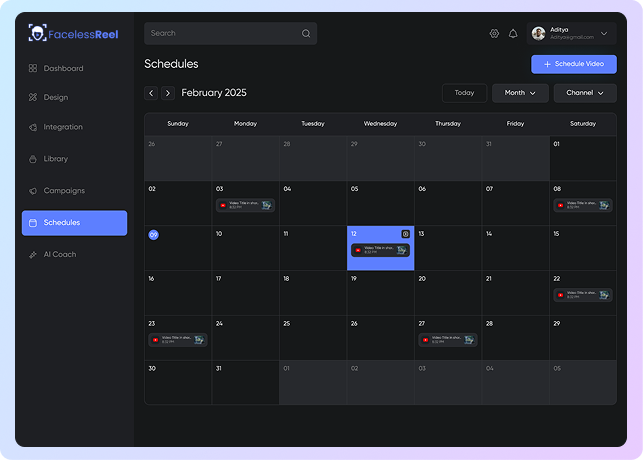Open Integration from the sidebar
Image resolution: width=643 pixels, height=460 pixels.
click(x=63, y=128)
